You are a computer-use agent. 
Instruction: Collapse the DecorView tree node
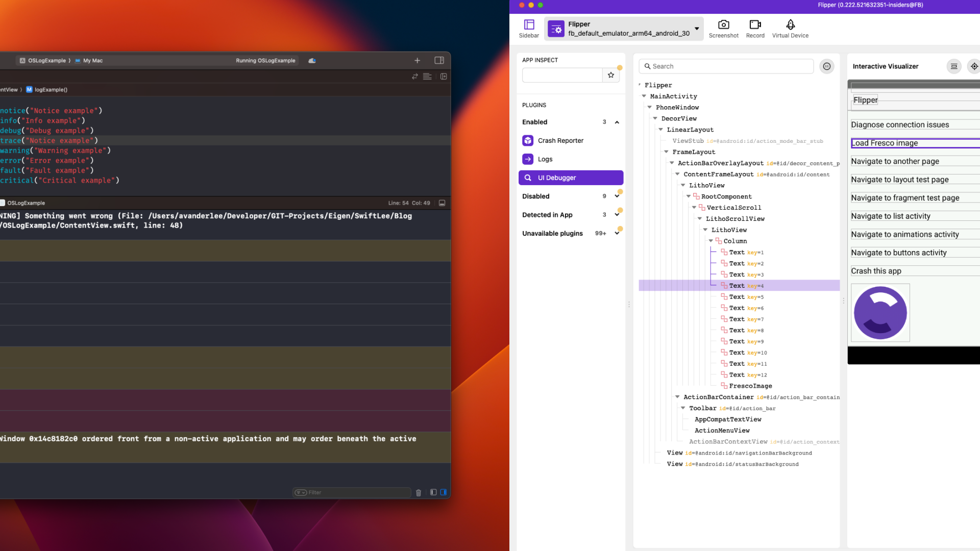(655, 118)
